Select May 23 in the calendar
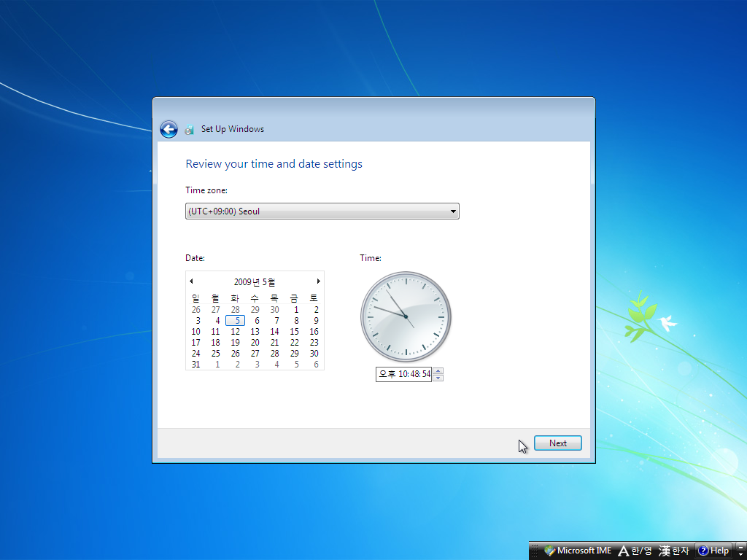Viewport: 747px width, 560px height. [x=314, y=343]
